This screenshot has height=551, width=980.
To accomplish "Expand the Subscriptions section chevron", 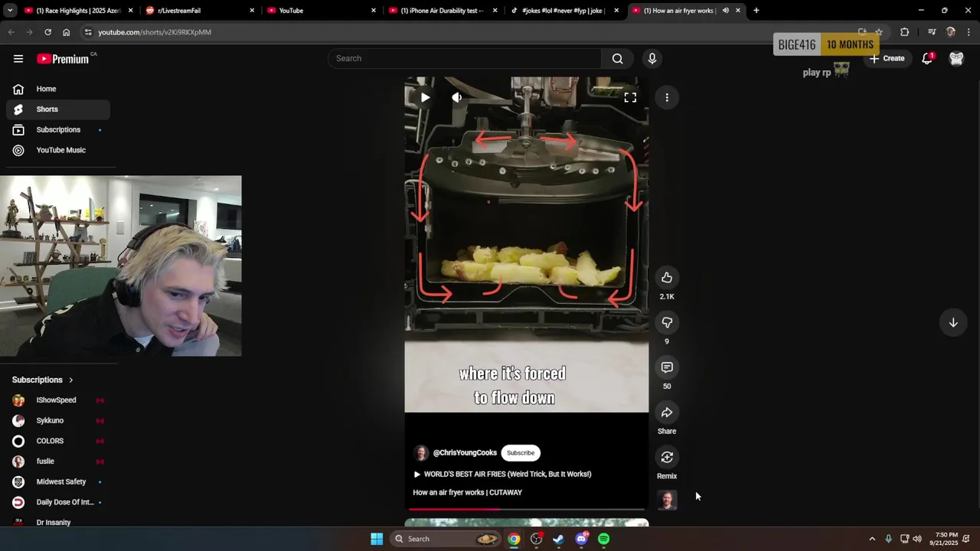I will tap(71, 380).
